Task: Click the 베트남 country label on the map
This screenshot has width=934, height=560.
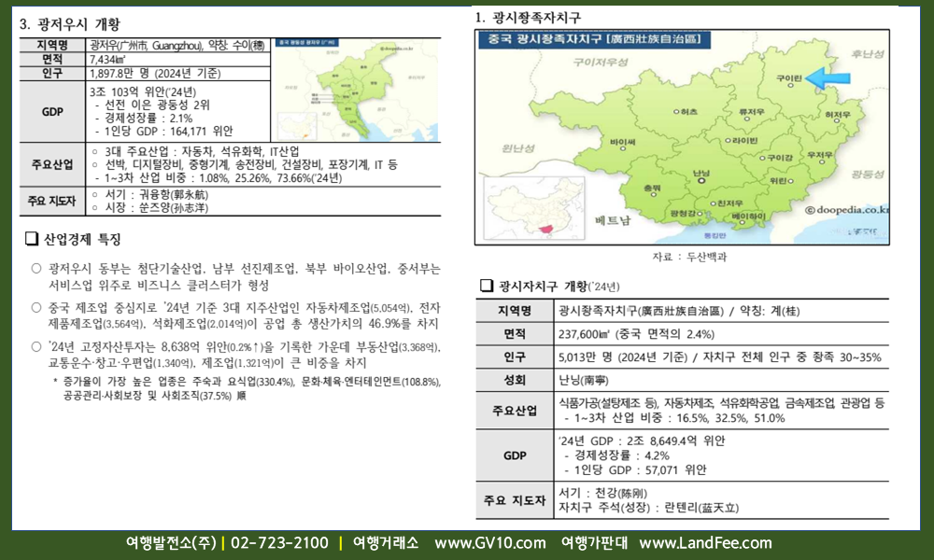Action: point(613,221)
